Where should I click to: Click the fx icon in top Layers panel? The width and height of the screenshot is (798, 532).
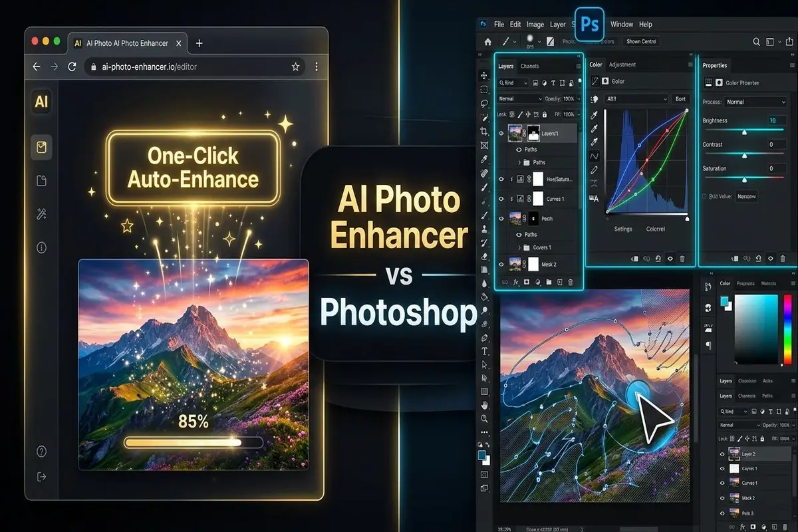pyautogui.click(x=515, y=283)
